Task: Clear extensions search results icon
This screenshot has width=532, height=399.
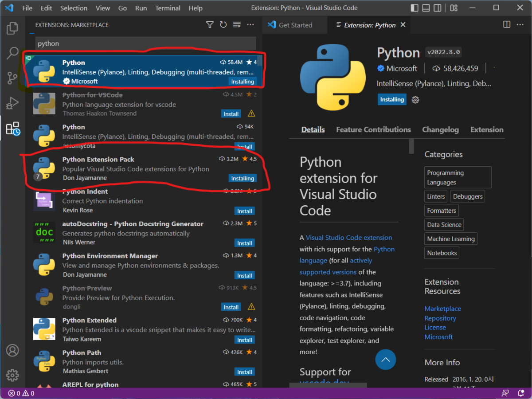Action: click(237, 25)
